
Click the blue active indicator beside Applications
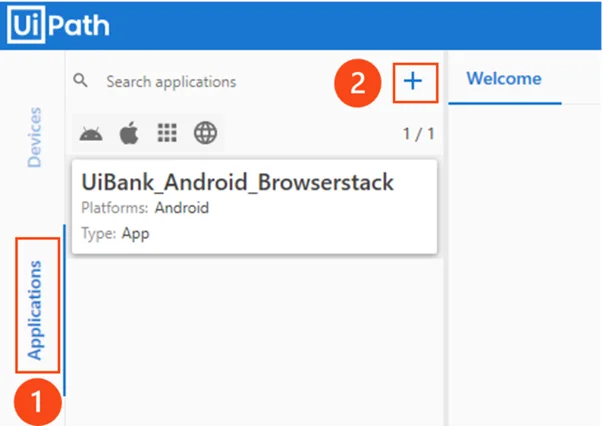(x=64, y=308)
